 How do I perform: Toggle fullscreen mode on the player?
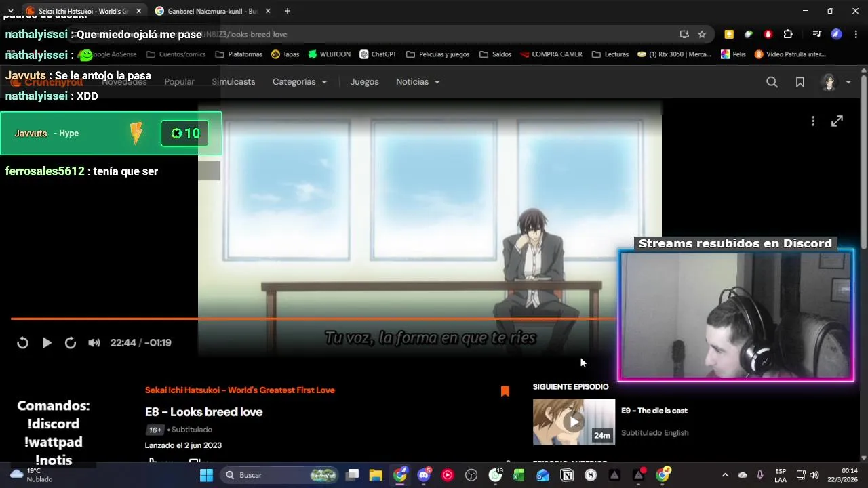point(837,121)
